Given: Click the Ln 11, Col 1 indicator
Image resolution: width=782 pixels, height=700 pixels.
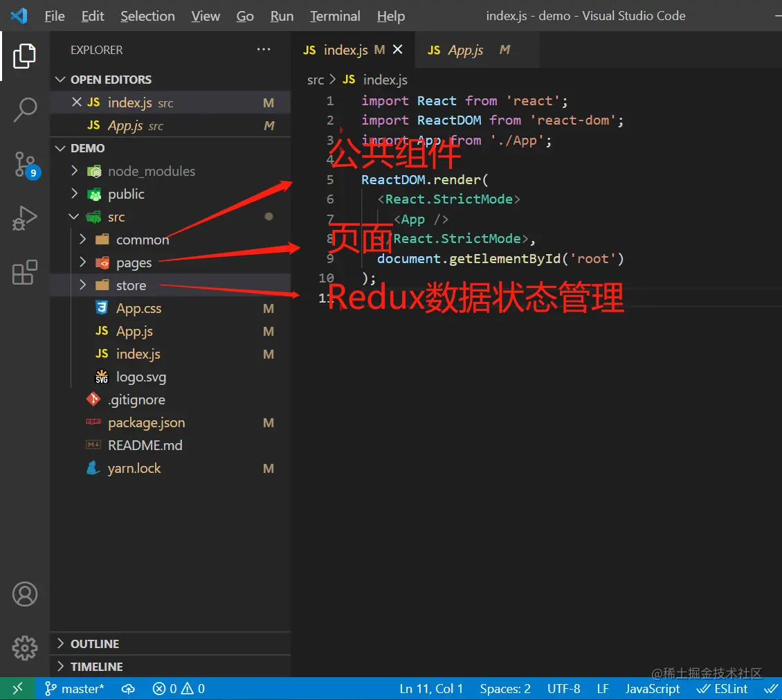Looking at the screenshot, I should click(431, 688).
